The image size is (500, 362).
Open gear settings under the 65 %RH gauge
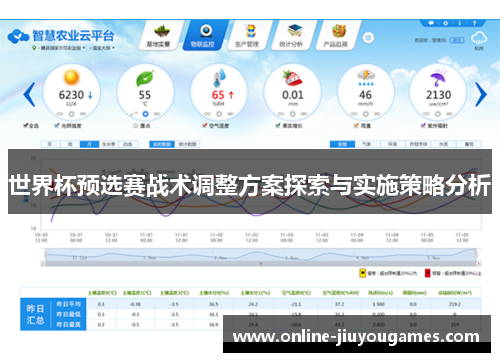219,114
